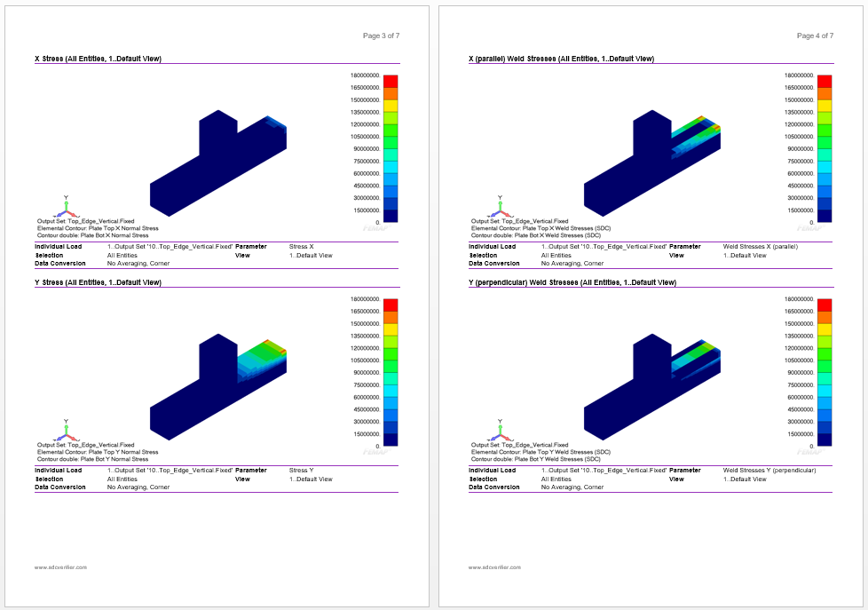Click the dark navy swatch in X Stress legend
The width and height of the screenshot is (868, 610).
point(391,216)
